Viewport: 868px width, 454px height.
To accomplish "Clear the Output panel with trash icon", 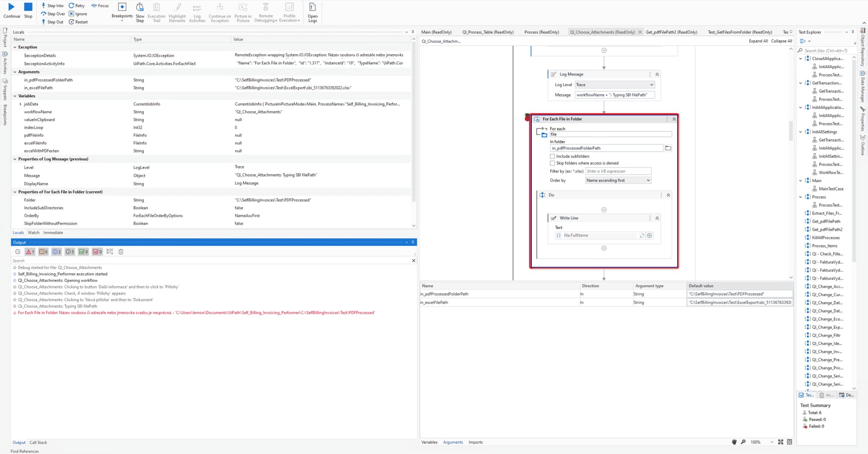I will click(x=121, y=252).
